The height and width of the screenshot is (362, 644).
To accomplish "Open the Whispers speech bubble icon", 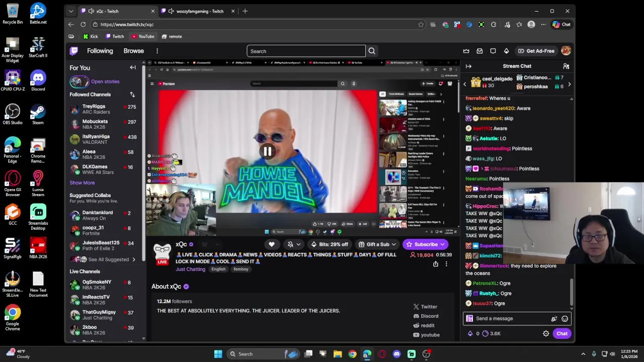I will click(493, 51).
